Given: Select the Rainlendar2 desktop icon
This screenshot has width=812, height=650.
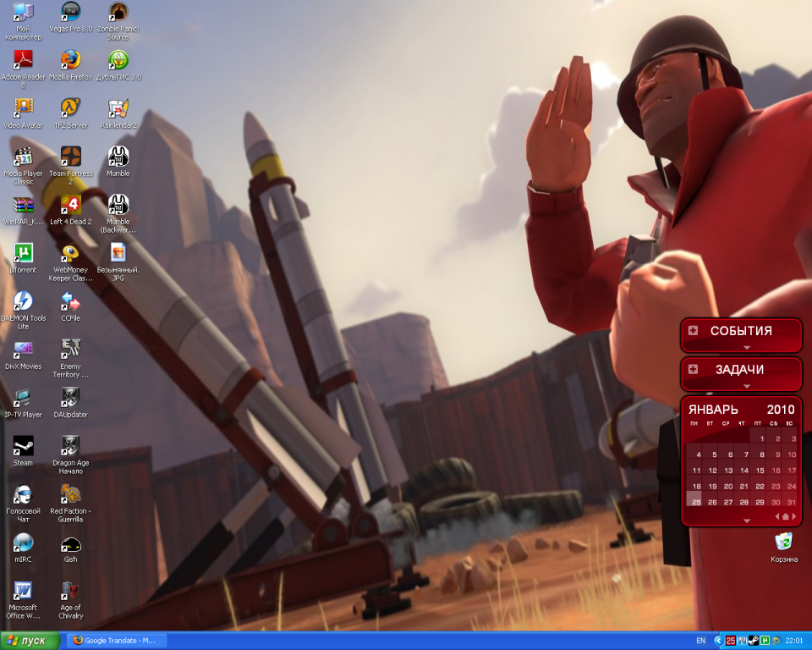Looking at the screenshot, I should tap(118, 113).
